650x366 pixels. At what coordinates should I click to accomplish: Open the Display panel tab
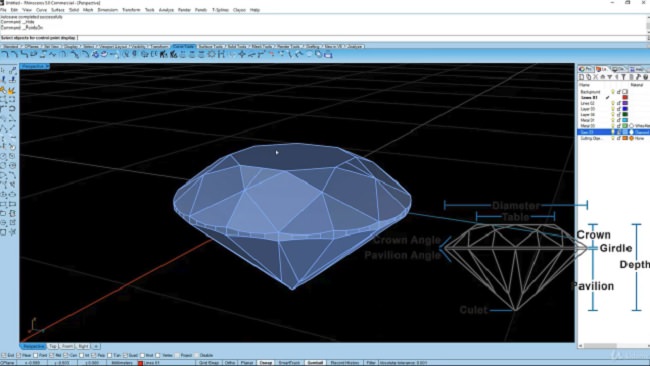[x=618, y=69]
